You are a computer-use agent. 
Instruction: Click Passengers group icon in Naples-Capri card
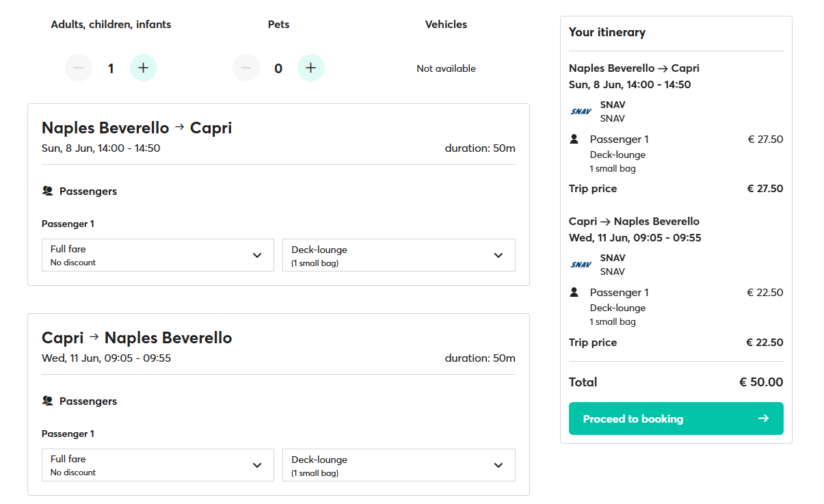pyautogui.click(x=48, y=191)
